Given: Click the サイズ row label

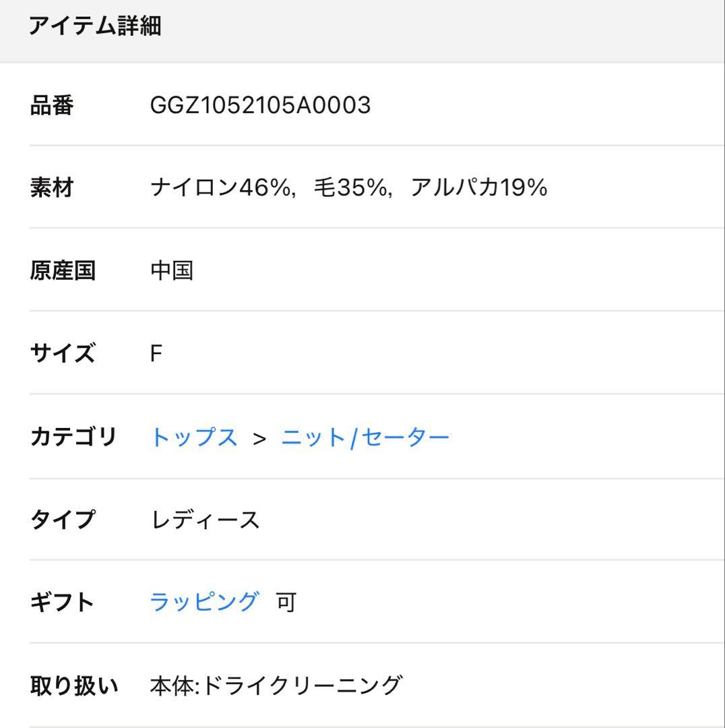Looking at the screenshot, I should tap(63, 353).
